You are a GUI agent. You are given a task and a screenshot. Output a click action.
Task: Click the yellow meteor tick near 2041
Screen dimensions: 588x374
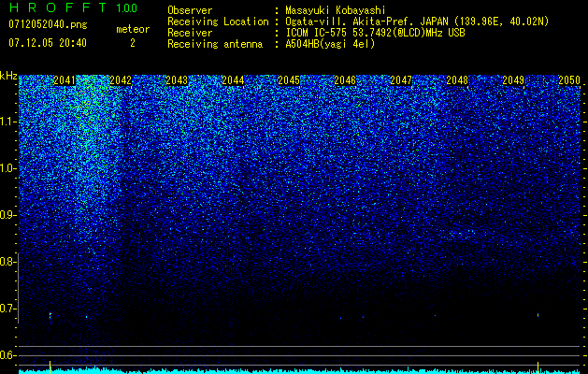[50, 367]
